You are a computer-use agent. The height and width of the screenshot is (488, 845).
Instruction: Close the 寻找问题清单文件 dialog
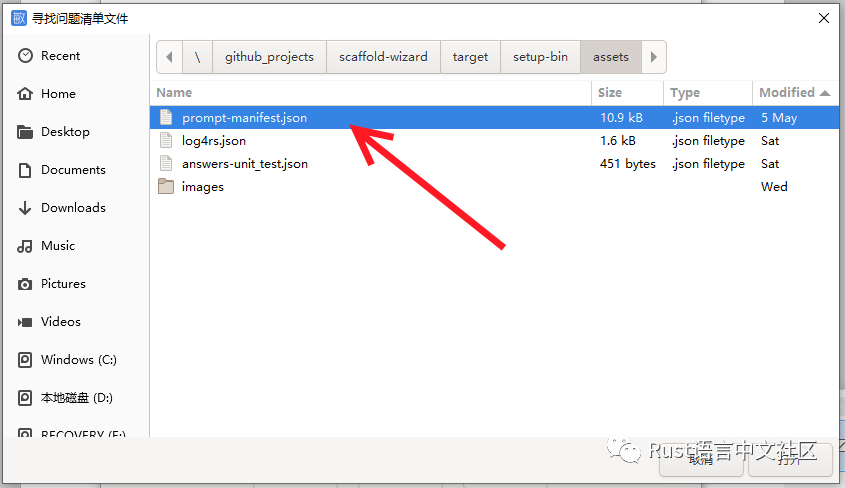point(823,18)
